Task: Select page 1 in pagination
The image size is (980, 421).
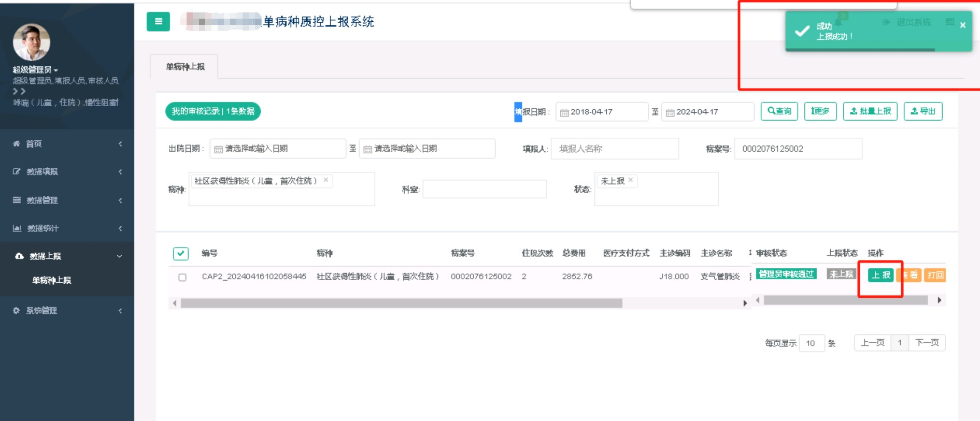Action: click(900, 343)
